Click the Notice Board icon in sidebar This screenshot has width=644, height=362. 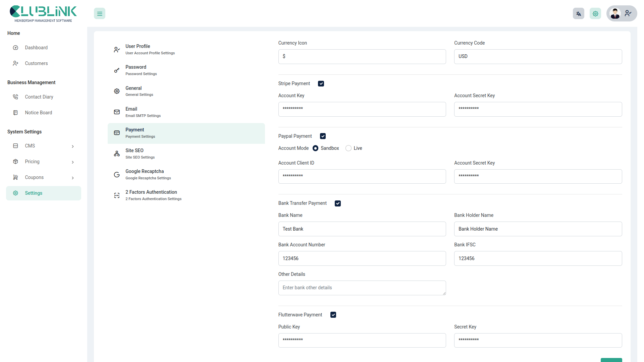coord(15,112)
